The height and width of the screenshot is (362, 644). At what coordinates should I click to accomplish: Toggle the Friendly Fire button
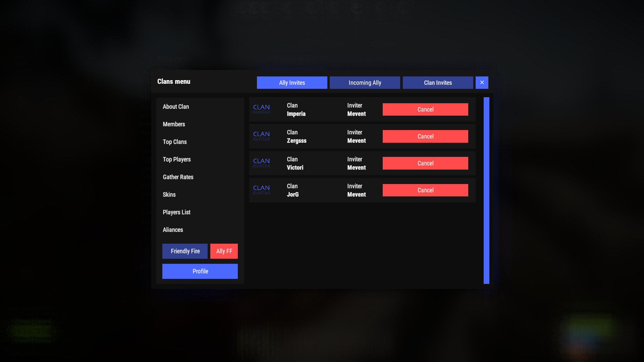(185, 251)
